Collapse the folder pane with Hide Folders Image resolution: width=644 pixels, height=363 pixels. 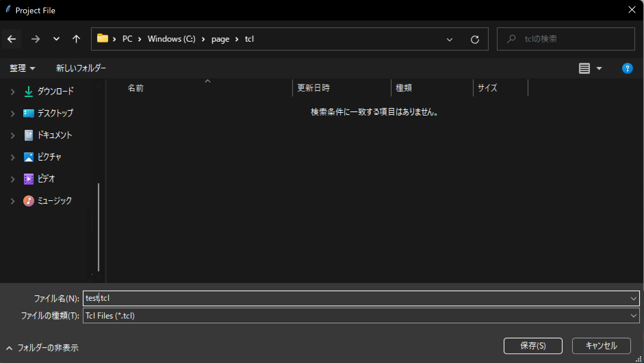(42, 348)
